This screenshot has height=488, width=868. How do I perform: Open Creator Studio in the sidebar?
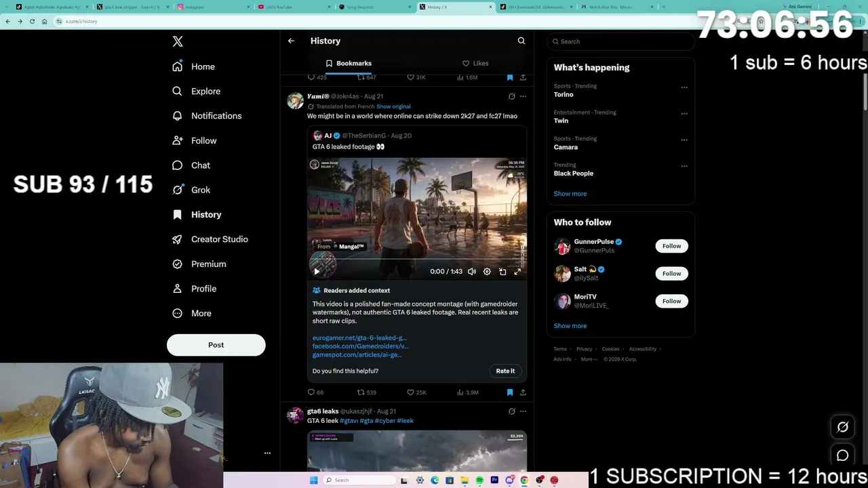click(x=210, y=239)
